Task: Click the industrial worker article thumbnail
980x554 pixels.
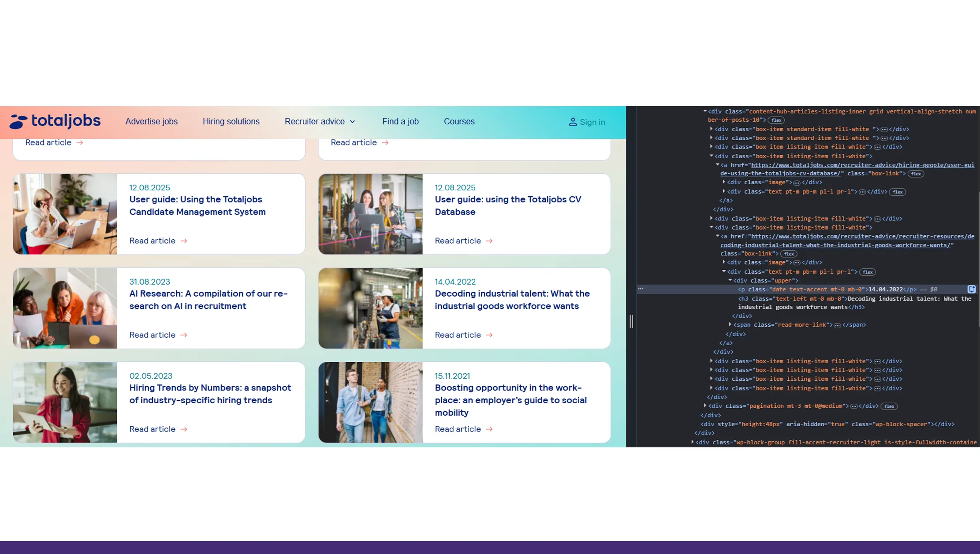Action: coord(370,308)
